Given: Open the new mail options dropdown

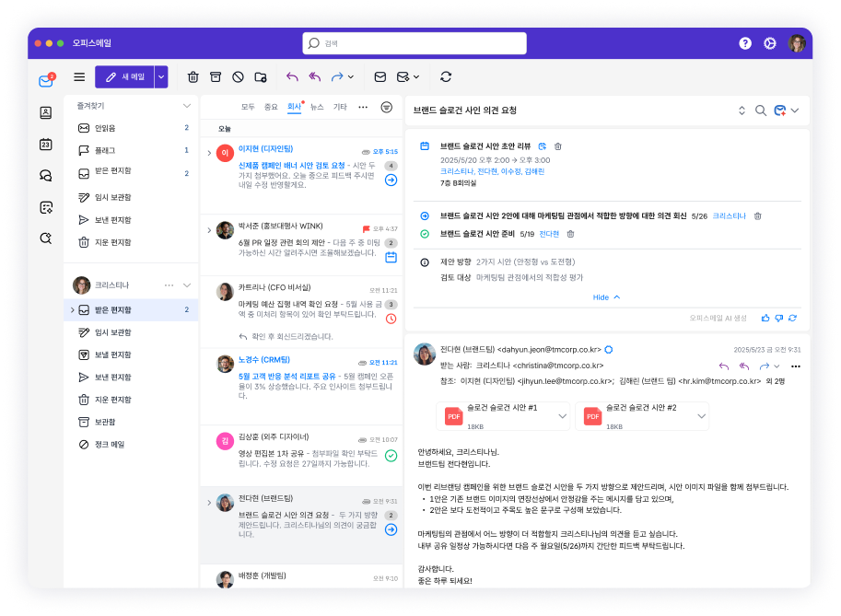Looking at the screenshot, I should 161,77.
